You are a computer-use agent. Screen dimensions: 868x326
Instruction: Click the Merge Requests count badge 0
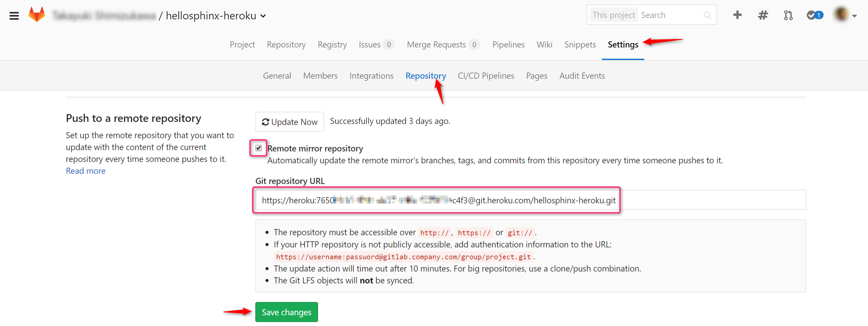[474, 45]
